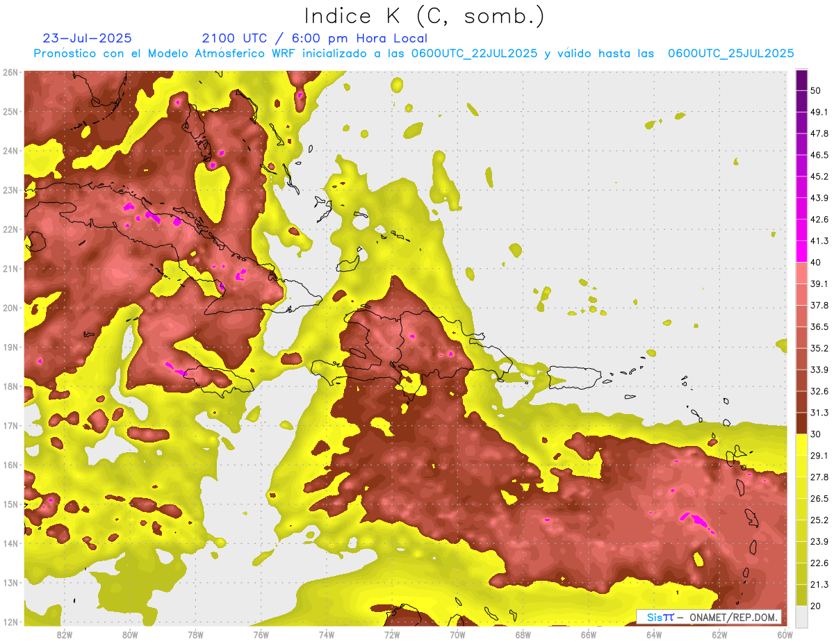This screenshot has height=644, width=834.
Task: Click the colorbar value '29.1'
Action: [819, 455]
